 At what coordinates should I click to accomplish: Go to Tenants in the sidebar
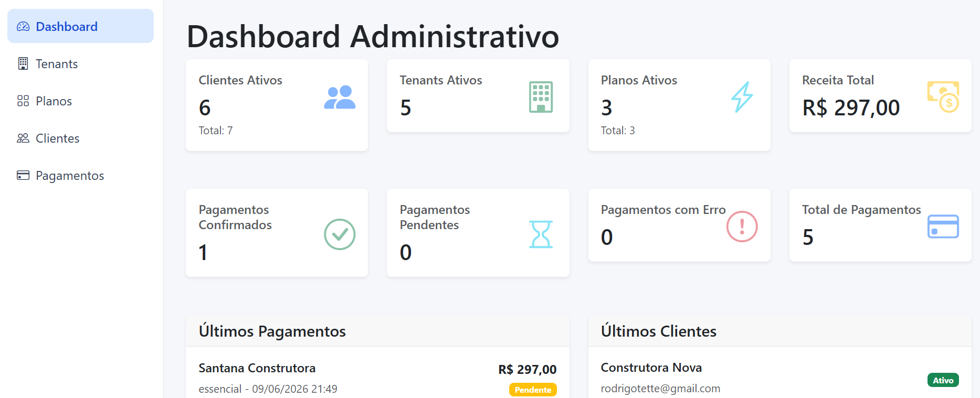[80, 63]
